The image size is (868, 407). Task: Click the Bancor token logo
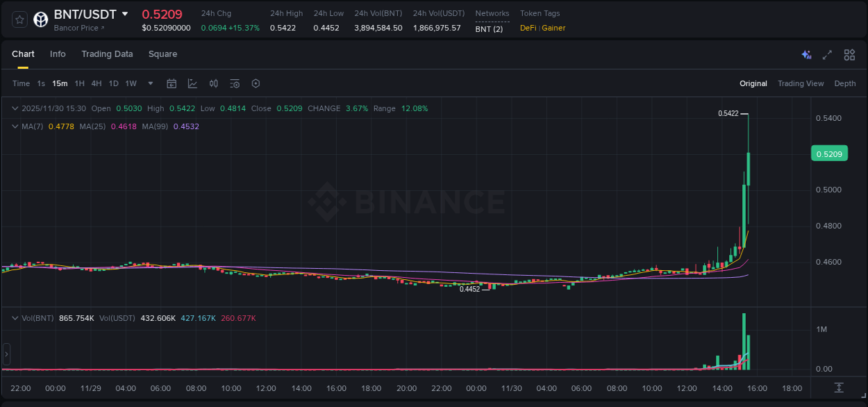(x=40, y=19)
